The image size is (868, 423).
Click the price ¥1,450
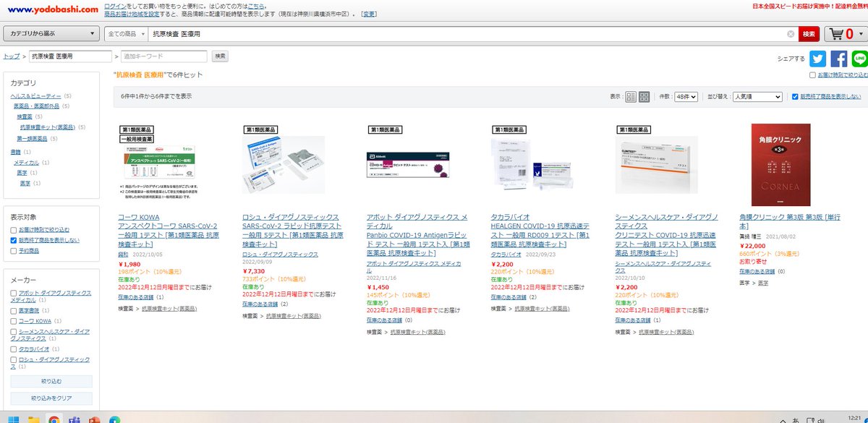pyautogui.click(x=378, y=287)
